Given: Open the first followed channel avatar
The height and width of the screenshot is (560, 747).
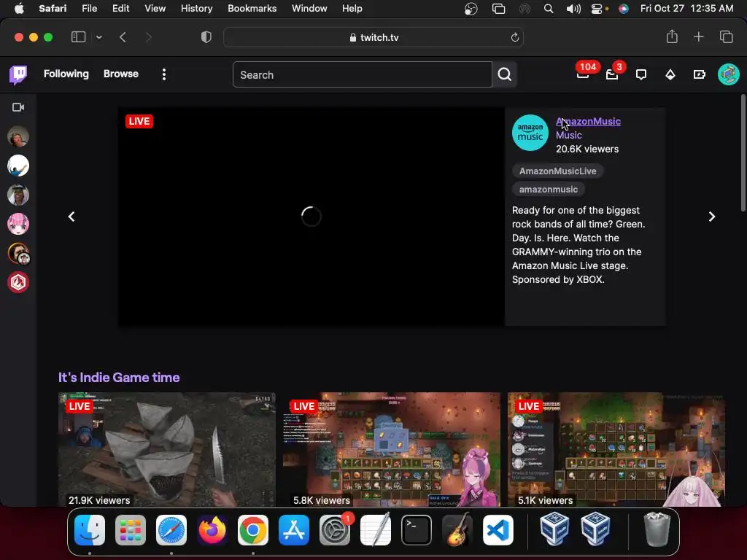Looking at the screenshot, I should [x=18, y=136].
